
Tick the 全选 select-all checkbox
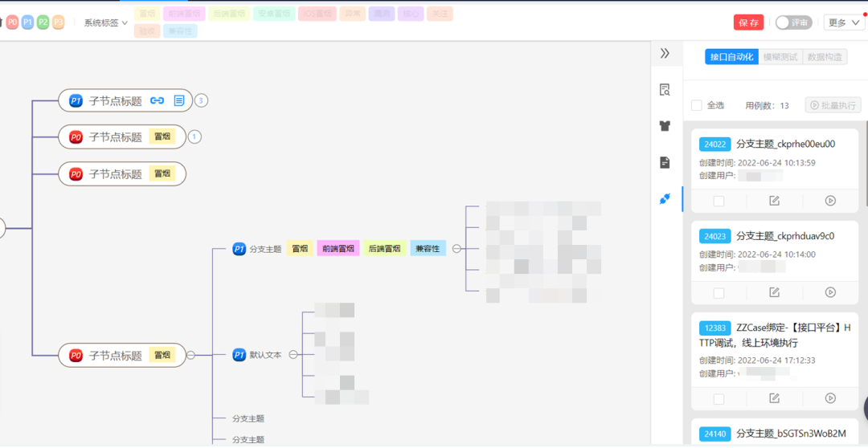click(697, 105)
